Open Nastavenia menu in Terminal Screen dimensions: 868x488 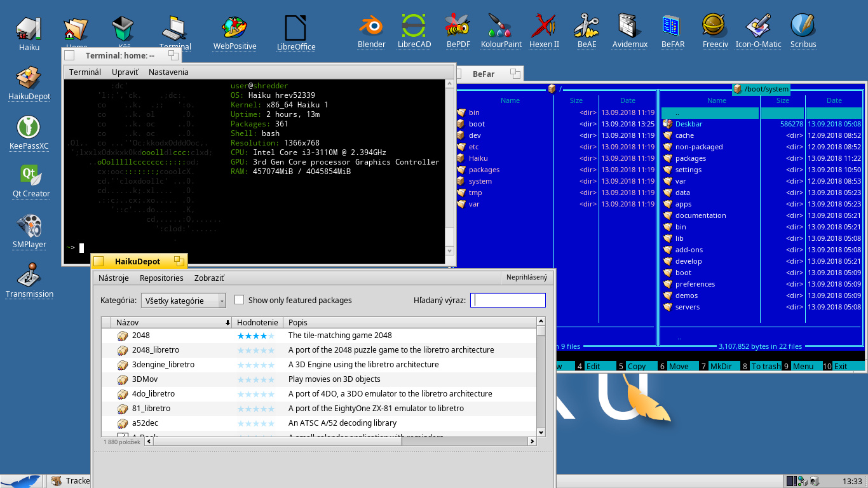[168, 72]
